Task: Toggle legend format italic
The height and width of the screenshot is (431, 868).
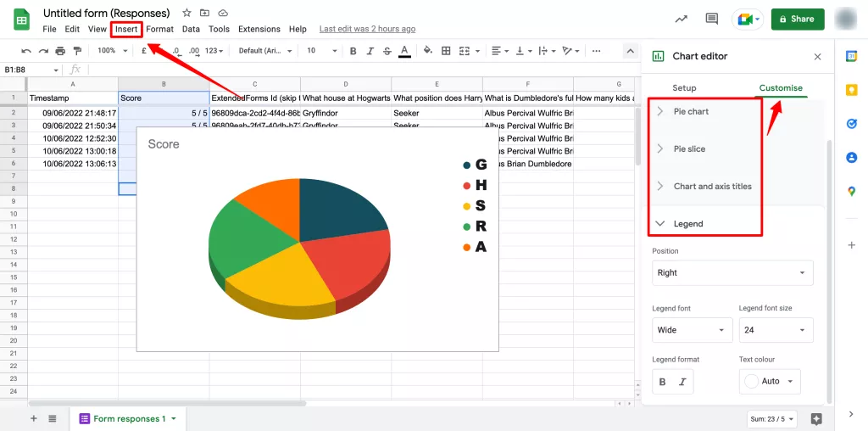Action: (682, 382)
